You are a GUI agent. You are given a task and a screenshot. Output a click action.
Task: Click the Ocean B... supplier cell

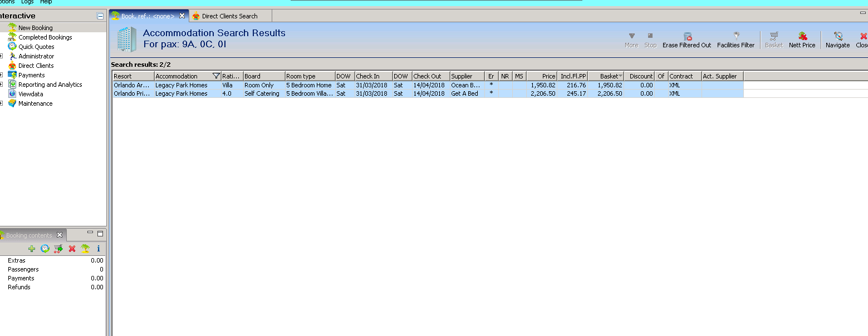point(467,85)
